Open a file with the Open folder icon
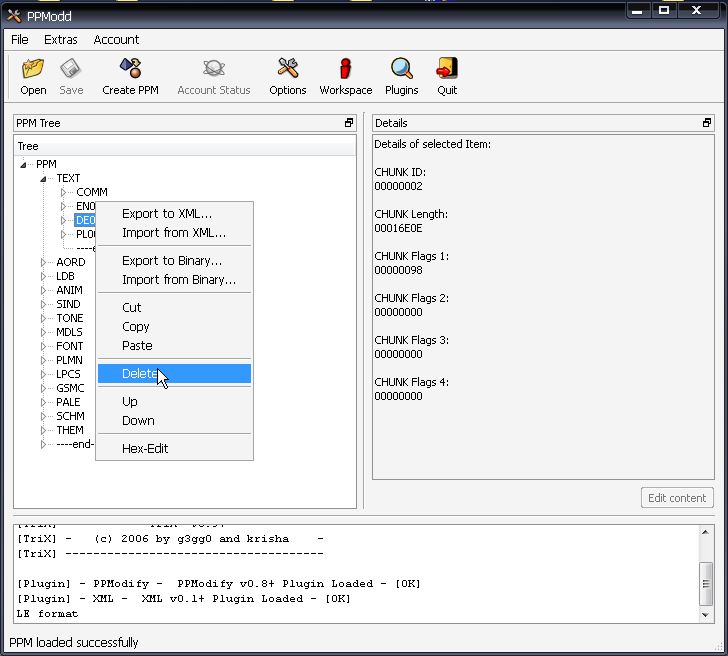 tap(33, 69)
